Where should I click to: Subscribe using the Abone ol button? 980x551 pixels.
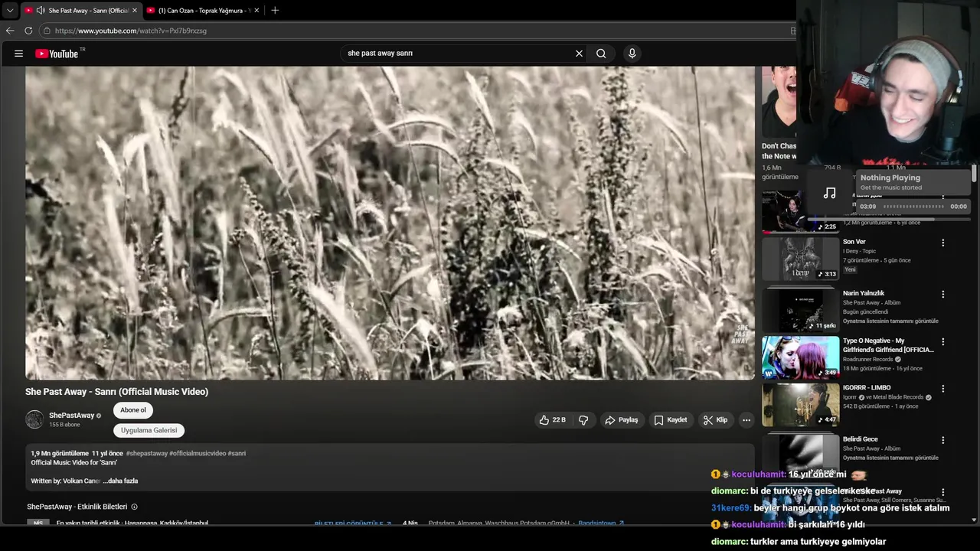pyautogui.click(x=133, y=410)
